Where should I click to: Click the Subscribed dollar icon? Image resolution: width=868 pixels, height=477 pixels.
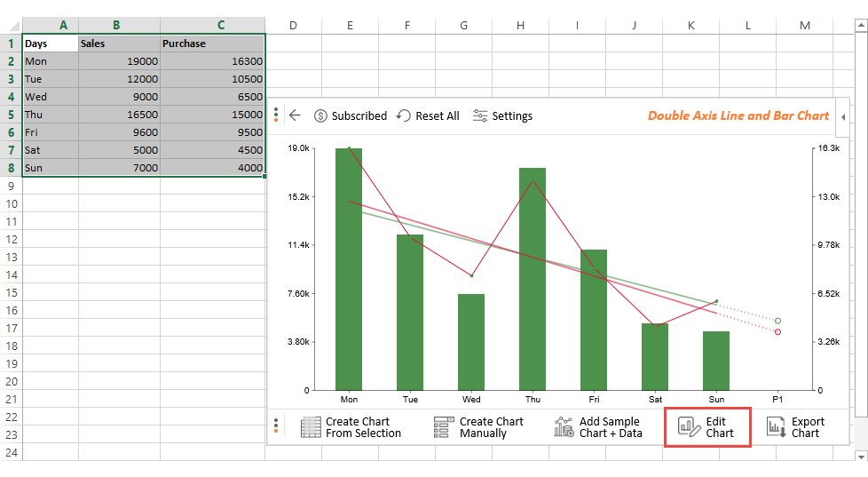[320, 115]
